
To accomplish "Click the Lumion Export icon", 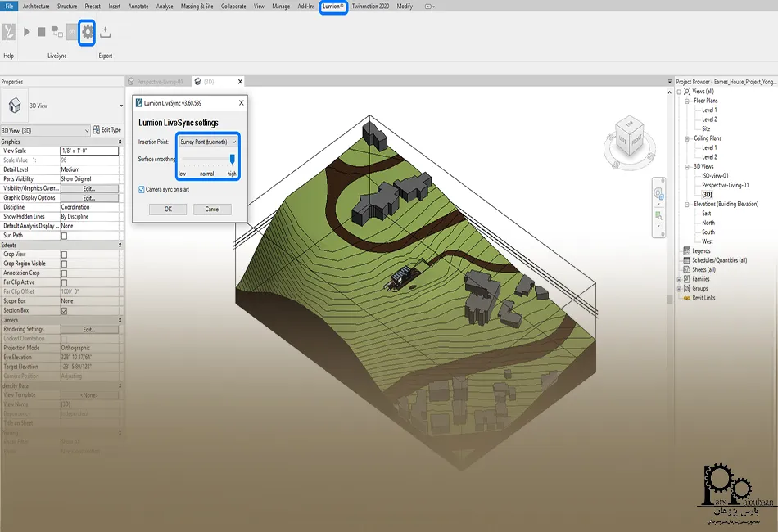I will coord(106,33).
